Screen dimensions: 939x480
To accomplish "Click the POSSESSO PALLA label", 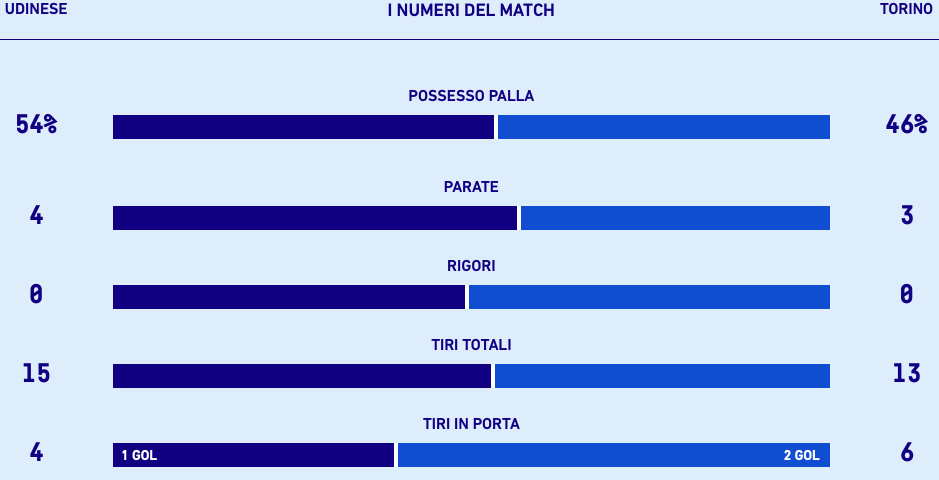I will pyautogui.click(x=471, y=96).
